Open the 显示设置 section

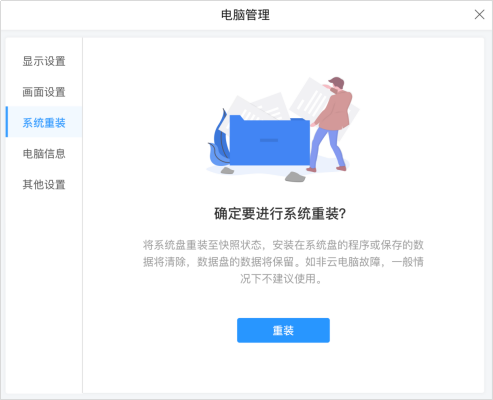pos(44,61)
